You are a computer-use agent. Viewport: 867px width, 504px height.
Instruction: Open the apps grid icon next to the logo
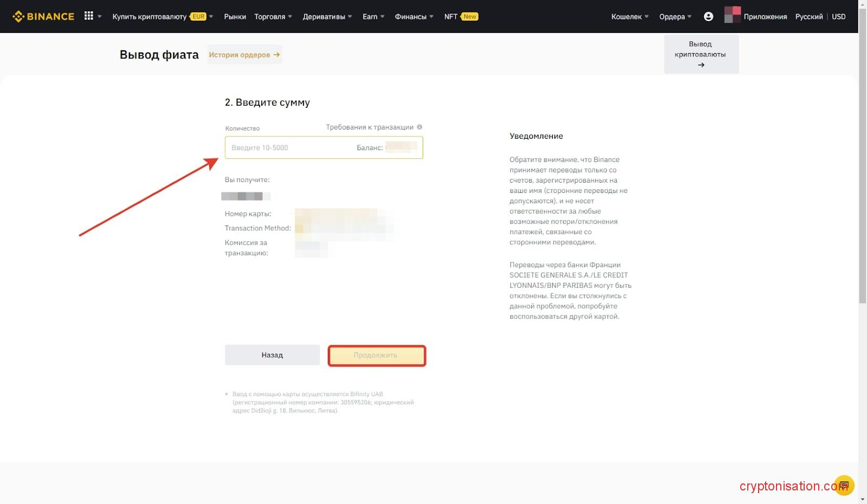pyautogui.click(x=88, y=16)
